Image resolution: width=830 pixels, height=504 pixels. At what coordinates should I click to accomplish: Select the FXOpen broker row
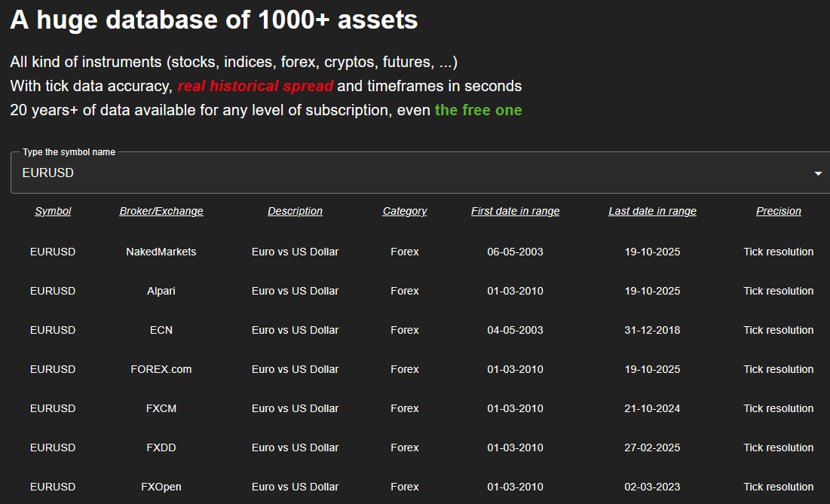pos(161,487)
